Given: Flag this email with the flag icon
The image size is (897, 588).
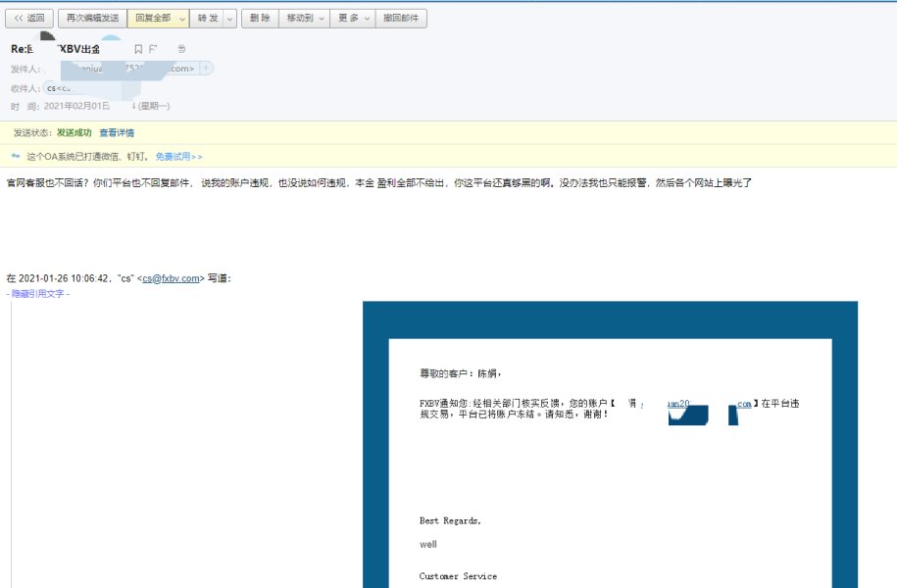Looking at the screenshot, I should click(153, 49).
